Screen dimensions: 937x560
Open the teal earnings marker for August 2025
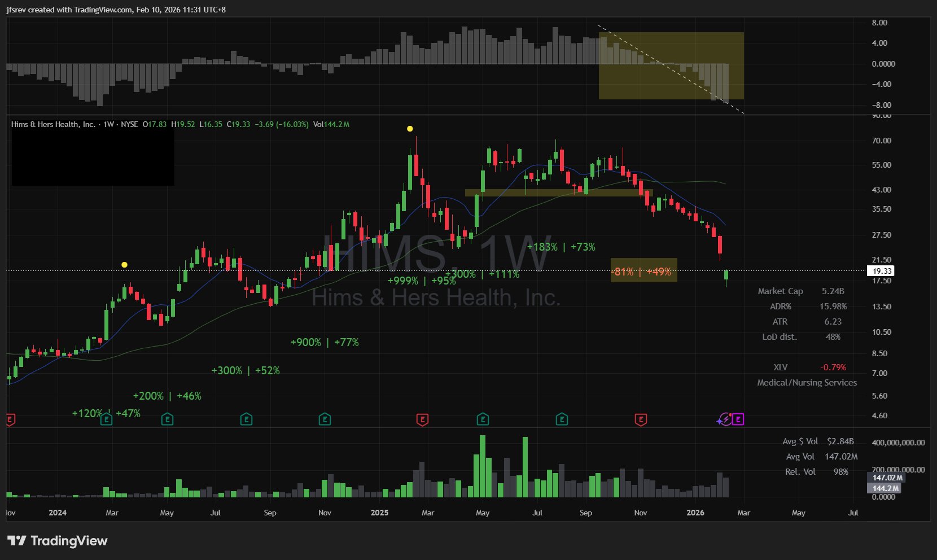tap(562, 419)
